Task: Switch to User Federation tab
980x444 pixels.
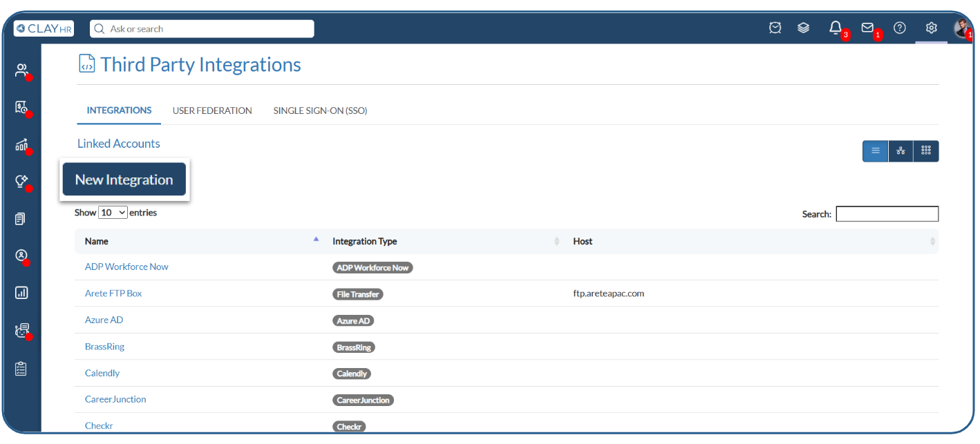Action: pos(212,110)
